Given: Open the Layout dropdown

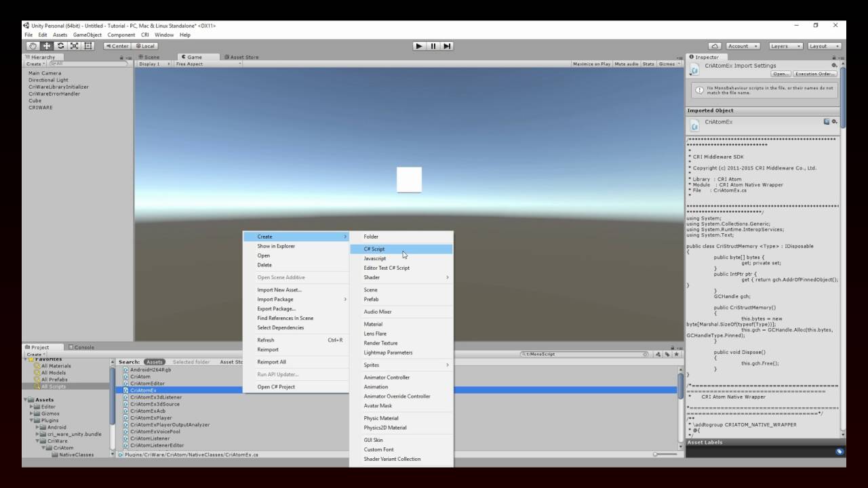Looking at the screenshot, I should [x=824, y=46].
